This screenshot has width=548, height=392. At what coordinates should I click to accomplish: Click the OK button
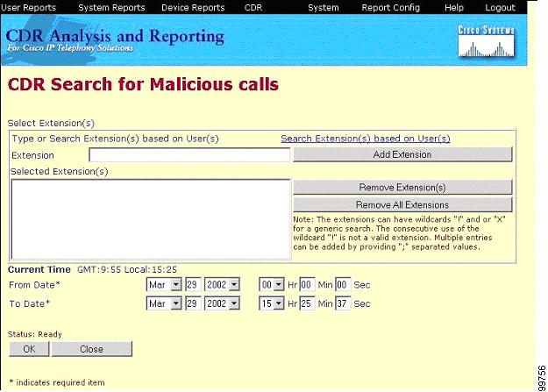[x=29, y=349]
